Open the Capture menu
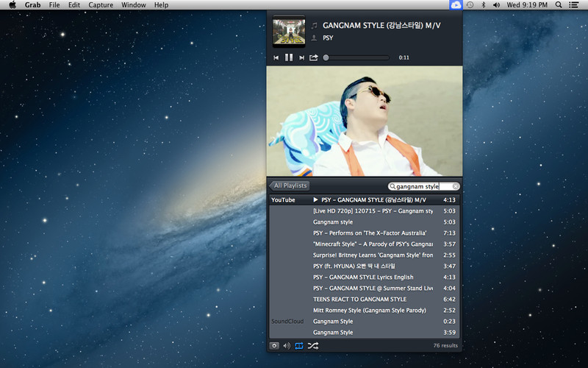Screen dimensions: 588x368 tap(101, 5)
